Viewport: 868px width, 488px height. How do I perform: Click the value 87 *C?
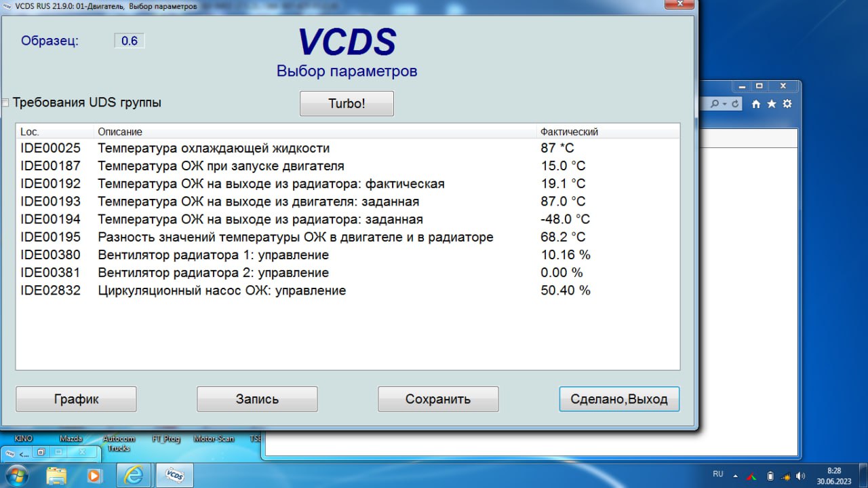click(x=557, y=148)
